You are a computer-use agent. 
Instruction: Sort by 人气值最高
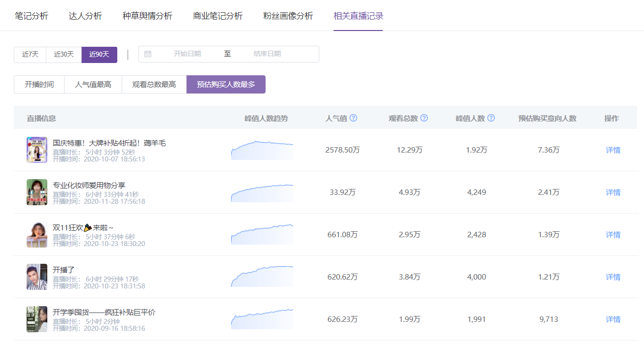click(93, 85)
